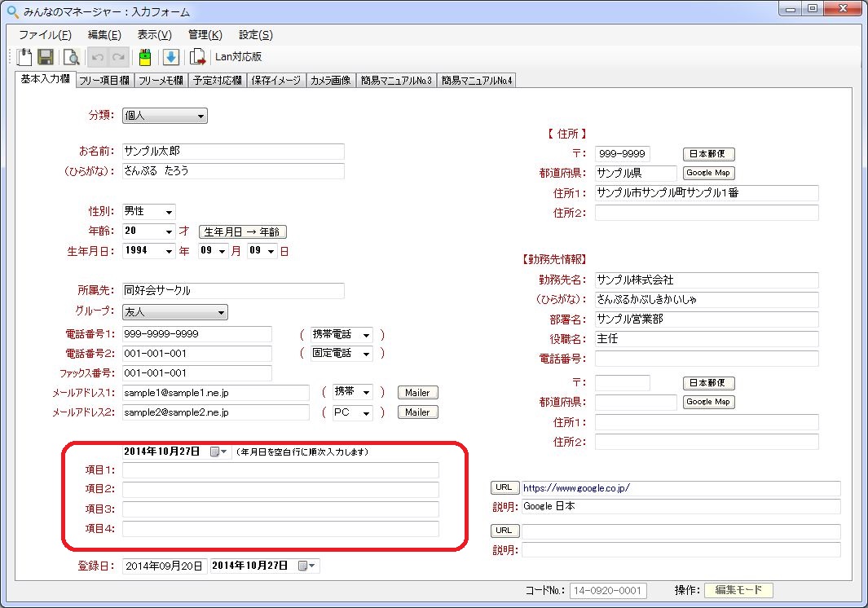This screenshot has height=608, width=868.
Task: Open calendar picker beside 登録日 date
Action: coord(309,566)
